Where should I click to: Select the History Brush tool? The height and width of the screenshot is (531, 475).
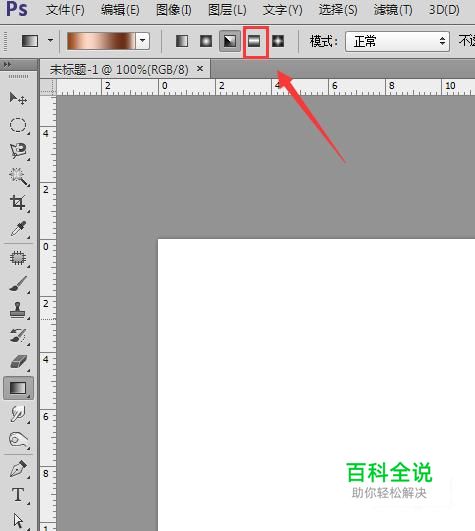(18, 336)
